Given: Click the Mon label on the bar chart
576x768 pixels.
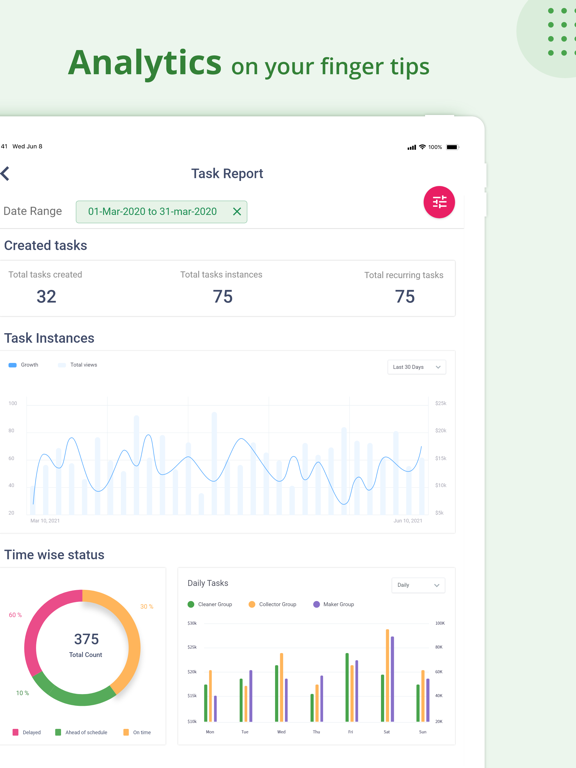Looking at the screenshot, I should tap(210, 732).
